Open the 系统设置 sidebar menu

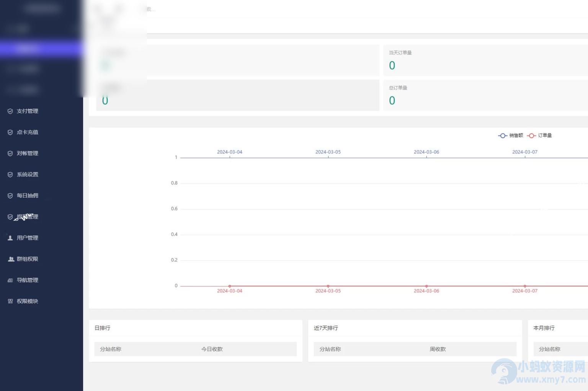click(x=27, y=175)
